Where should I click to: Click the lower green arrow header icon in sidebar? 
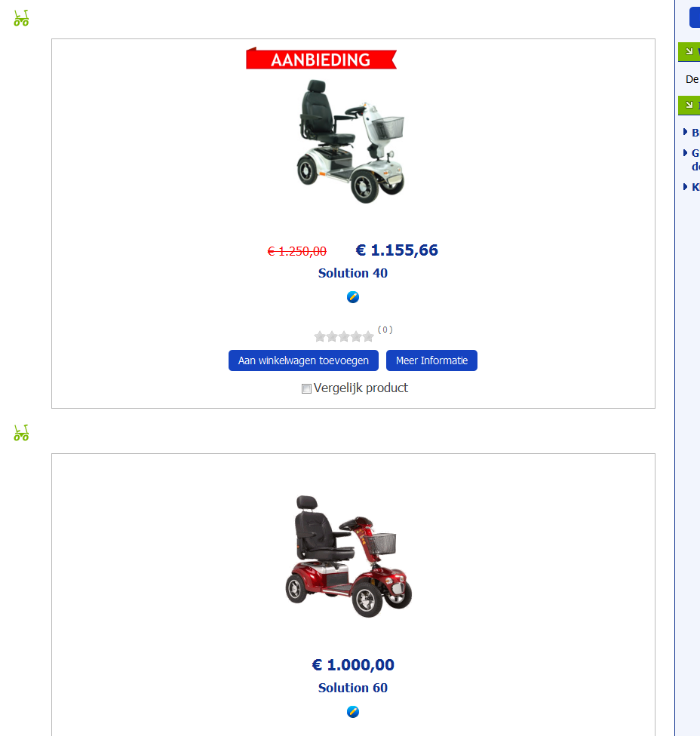[x=689, y=105]
